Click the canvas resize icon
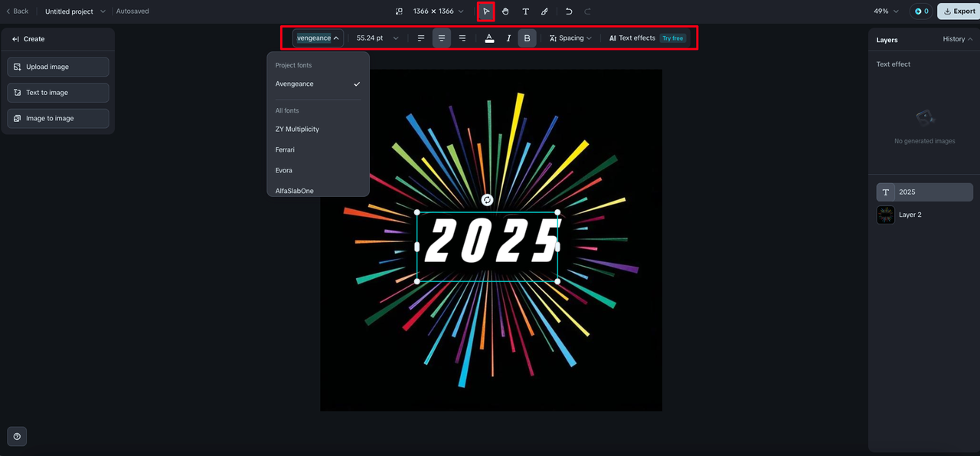Screen dimensions: 980x456 click(x=399, y=11)
